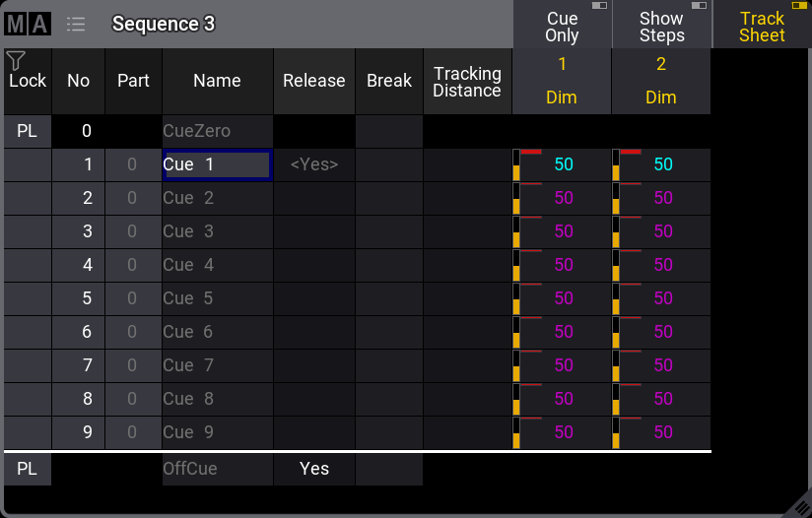Click the resize grip in the bottom-right corner
This screenshot has width=812, height=518.
(x=797, y=504)
